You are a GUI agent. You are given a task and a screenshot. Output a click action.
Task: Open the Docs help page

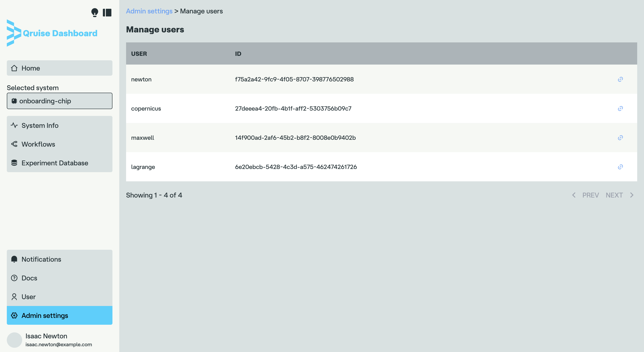(x=59, y=278)
